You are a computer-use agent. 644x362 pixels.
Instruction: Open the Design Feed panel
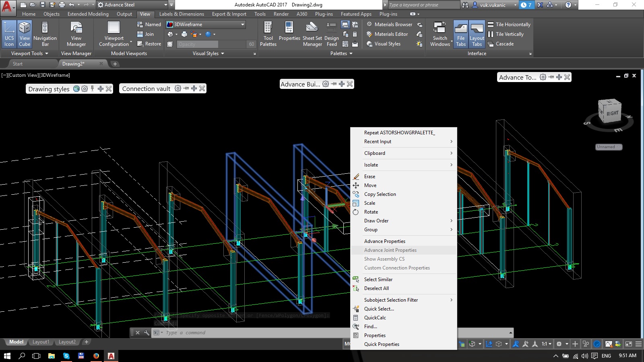pos(331,34)
